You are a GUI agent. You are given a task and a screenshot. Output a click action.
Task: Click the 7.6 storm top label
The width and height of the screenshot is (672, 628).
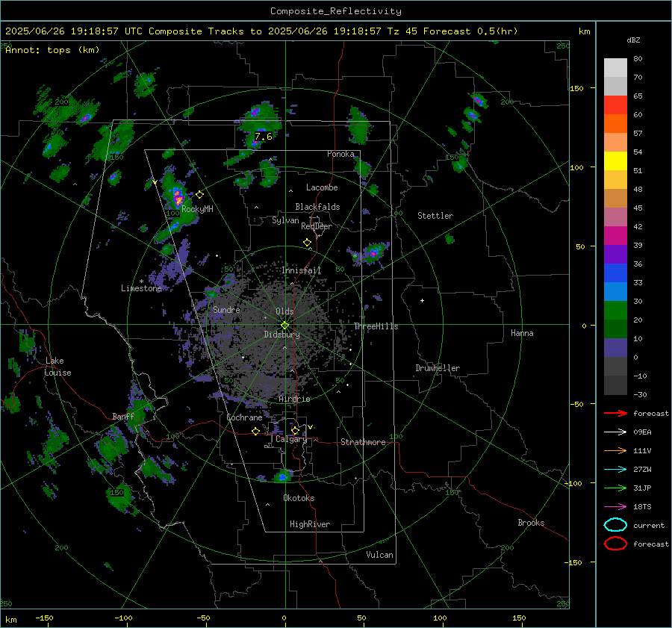point(263,137)
